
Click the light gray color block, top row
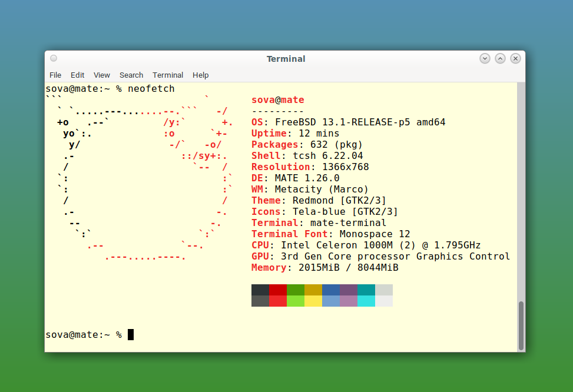click(x=384, y=290)
